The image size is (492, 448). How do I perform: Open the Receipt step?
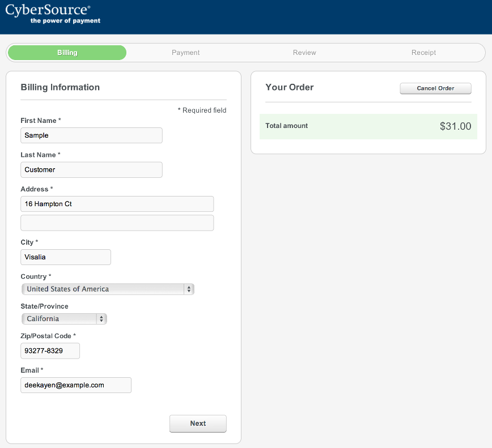pyautogui.click(x=423, y=52)
